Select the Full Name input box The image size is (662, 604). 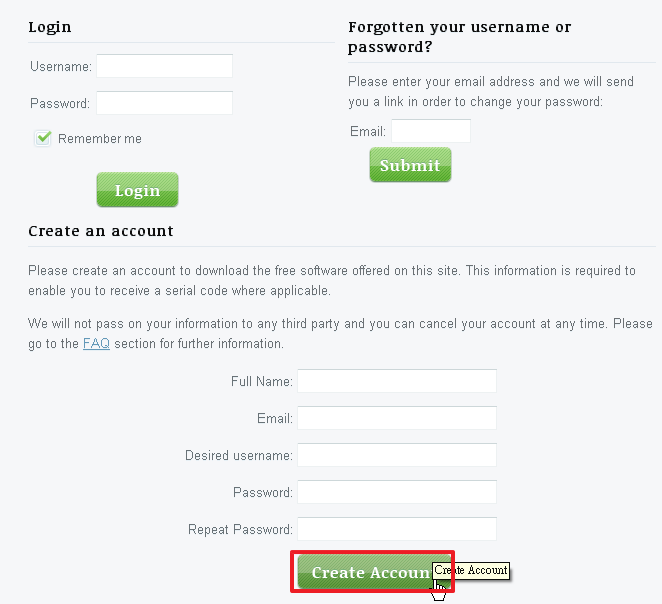[397, 381]
